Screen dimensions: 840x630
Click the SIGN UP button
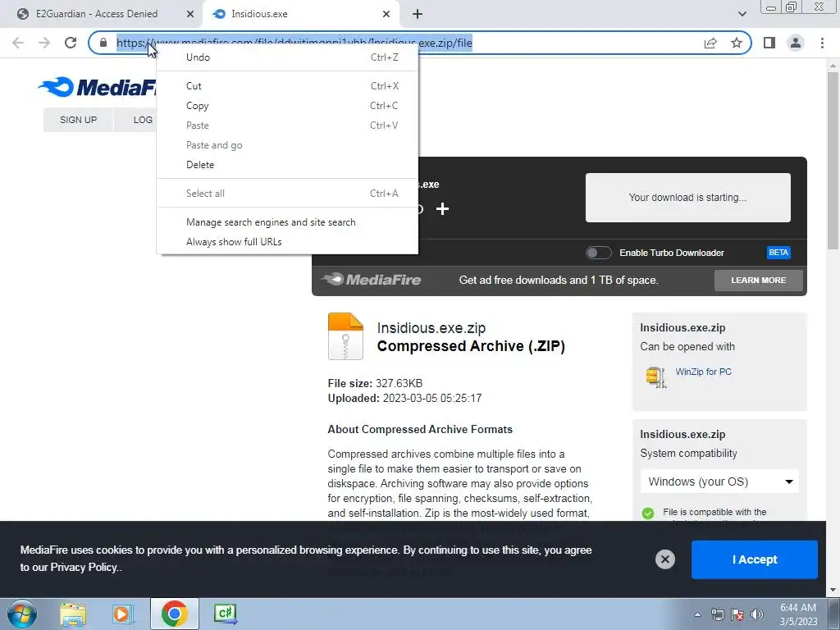[x=78, y=120]
